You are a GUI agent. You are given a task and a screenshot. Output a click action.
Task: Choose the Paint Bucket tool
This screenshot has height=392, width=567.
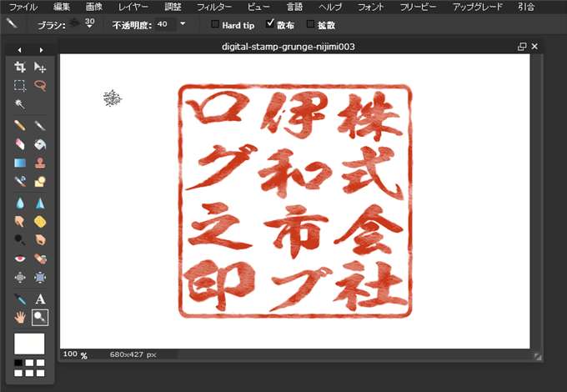pos(40,143)
